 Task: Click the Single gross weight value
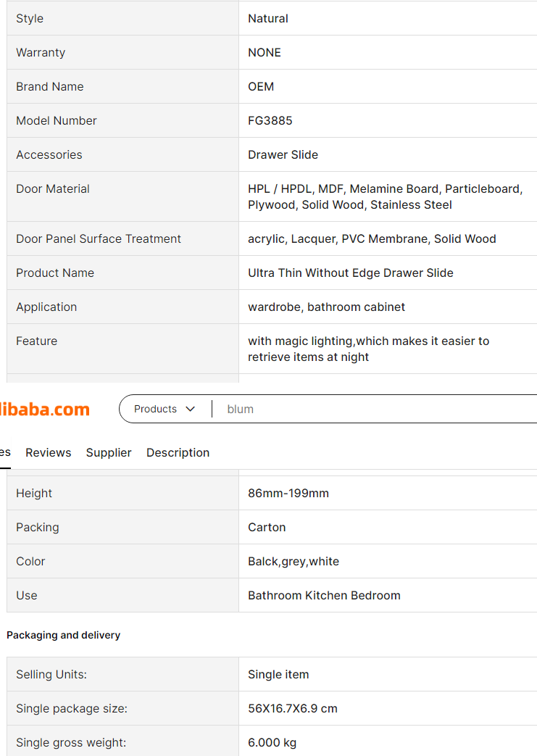tap(272, 742)
